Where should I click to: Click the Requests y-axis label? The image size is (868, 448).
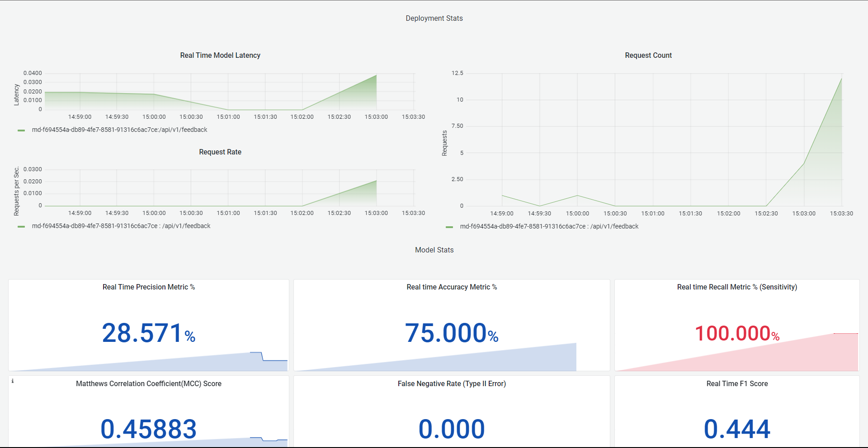click(x=444, y=143)
